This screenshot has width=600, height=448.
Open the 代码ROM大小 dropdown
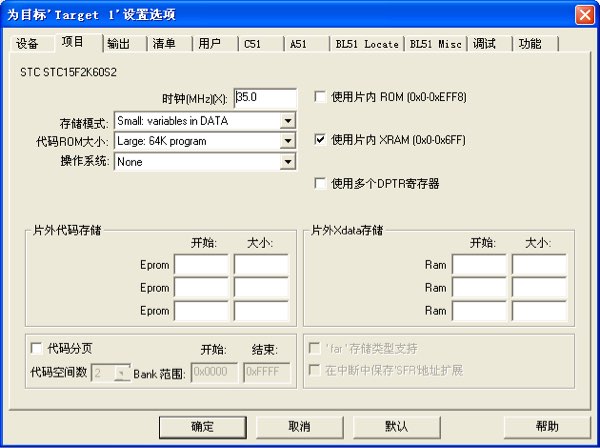[287, 141]
